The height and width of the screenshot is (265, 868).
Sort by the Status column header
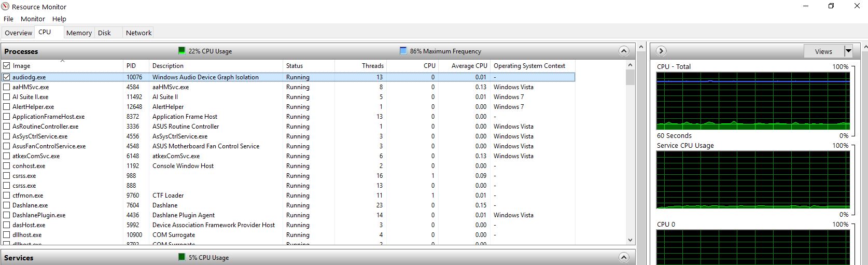[309, 66]
